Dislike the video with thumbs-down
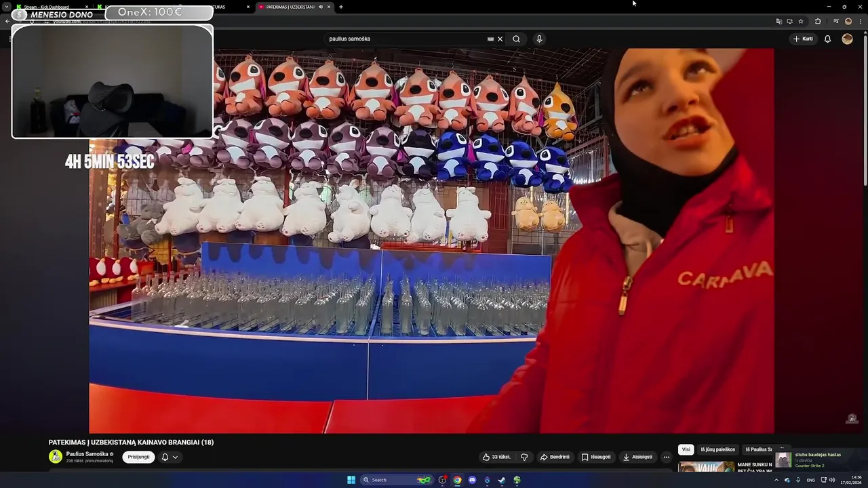868x488 pixels. tap(524, 457)
